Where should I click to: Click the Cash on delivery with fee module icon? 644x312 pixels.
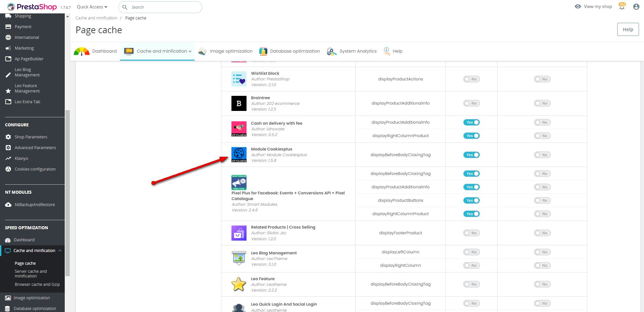click(239, 129)
